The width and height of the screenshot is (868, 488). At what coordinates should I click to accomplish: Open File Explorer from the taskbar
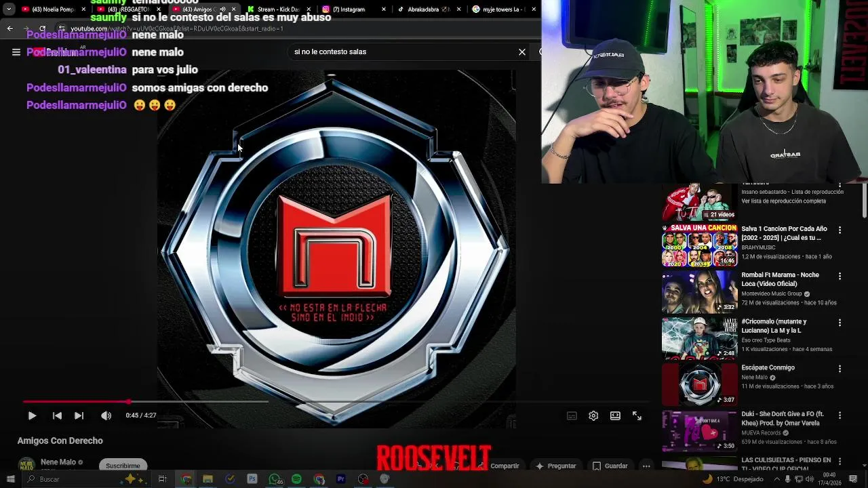pos(208,479)
